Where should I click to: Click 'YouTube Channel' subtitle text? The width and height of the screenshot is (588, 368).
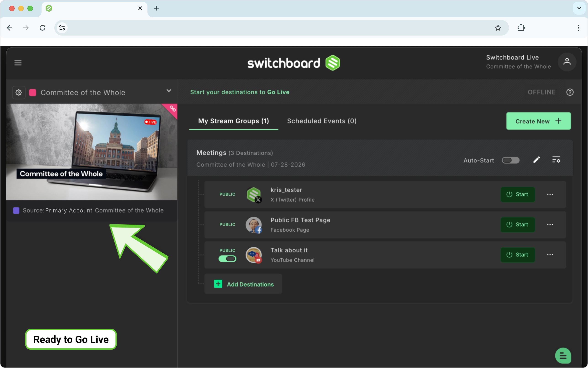point(292,260)
